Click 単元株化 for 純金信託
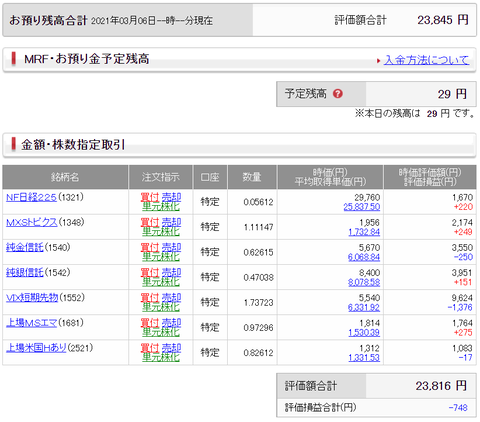The width and height of the screenshot is (480, 422). pos(161,257)
